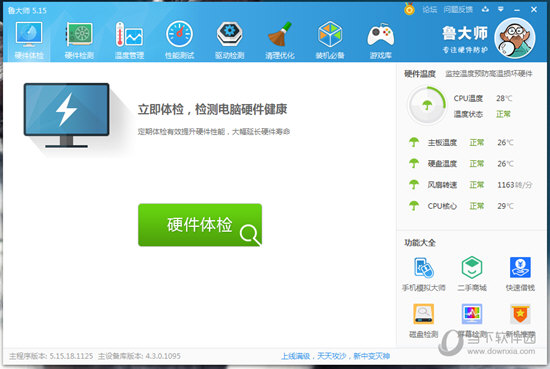Open 驱动检测 driver detection tab
This screenshot has height=369, width=550.
tap(230, 40)
